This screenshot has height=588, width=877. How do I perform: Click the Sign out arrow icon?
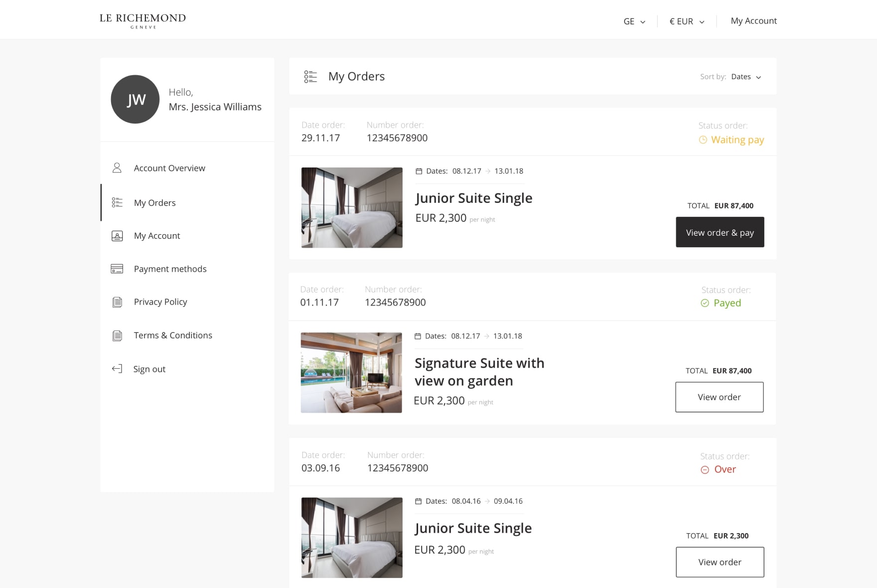click(x=117, y=369)
